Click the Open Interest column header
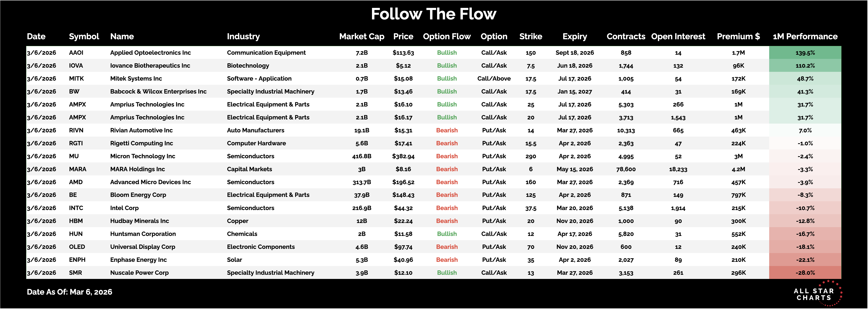 [678, 36]
